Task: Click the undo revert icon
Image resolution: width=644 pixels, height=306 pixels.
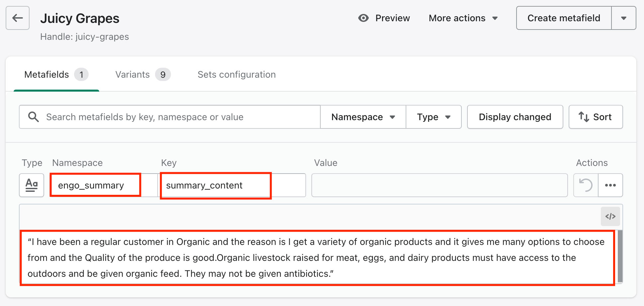Action: pyautogui.click(x=586, y=185)
